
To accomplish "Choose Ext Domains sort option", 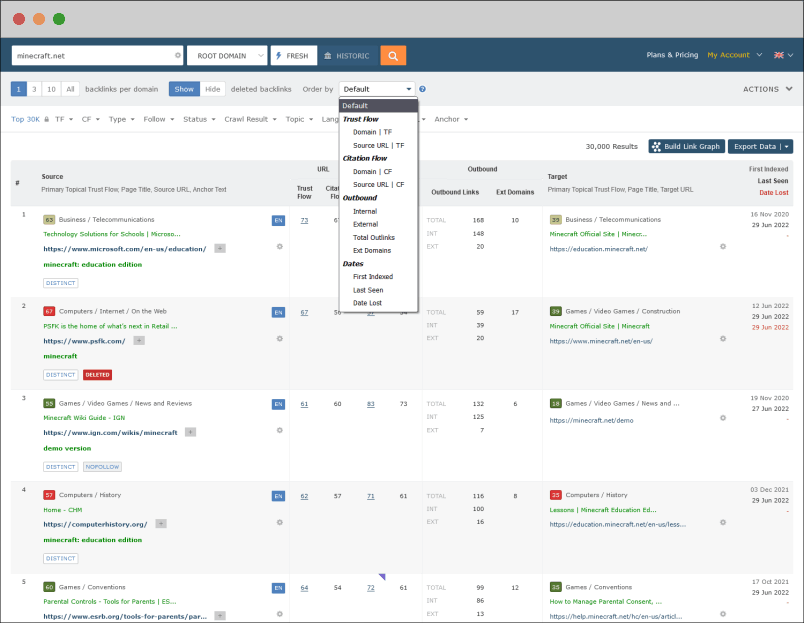I will (x=372, y=251).
